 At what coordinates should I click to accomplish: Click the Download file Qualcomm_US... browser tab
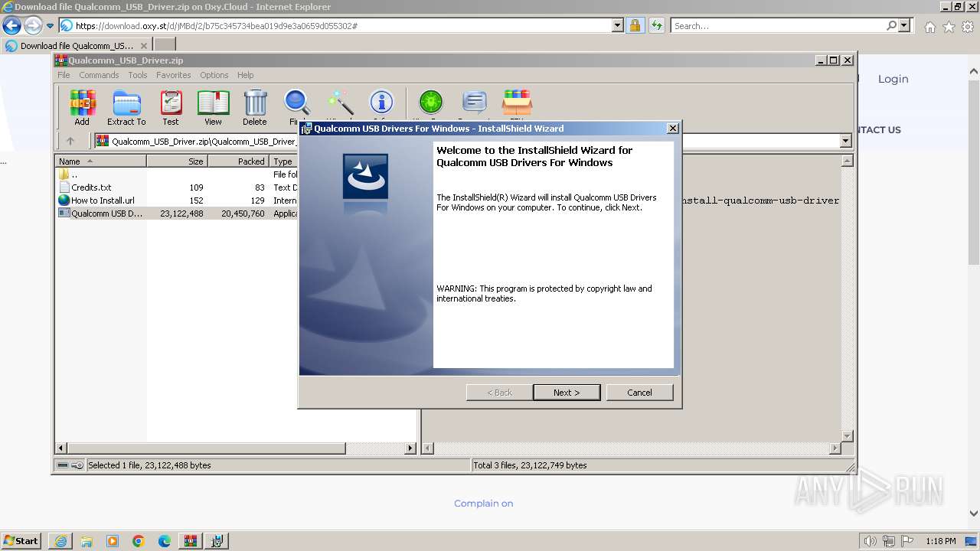pos(76,45)
